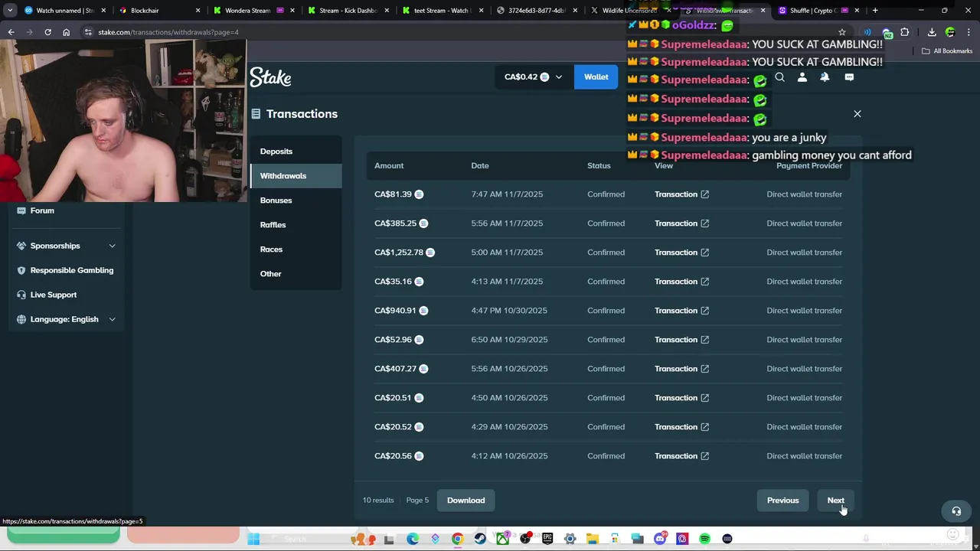Click external-link icon in CA$20.52 row
This screenshot has width=980, height=551.
[705, 427]
